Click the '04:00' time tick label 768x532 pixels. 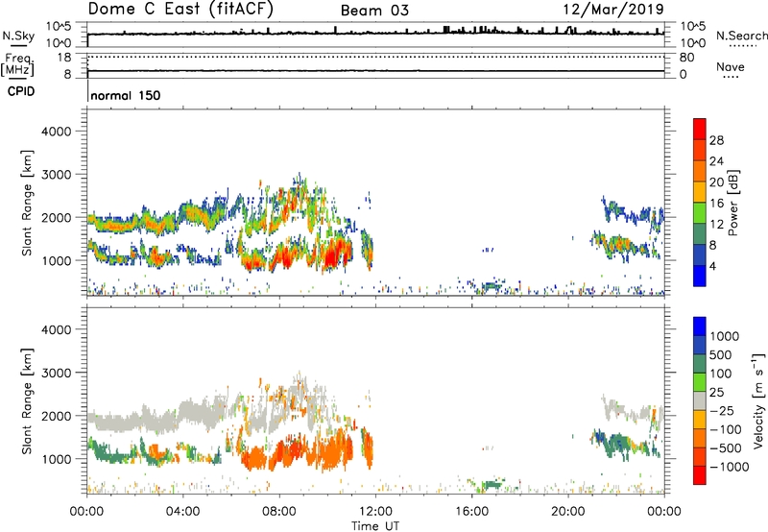tap(183, 512)
